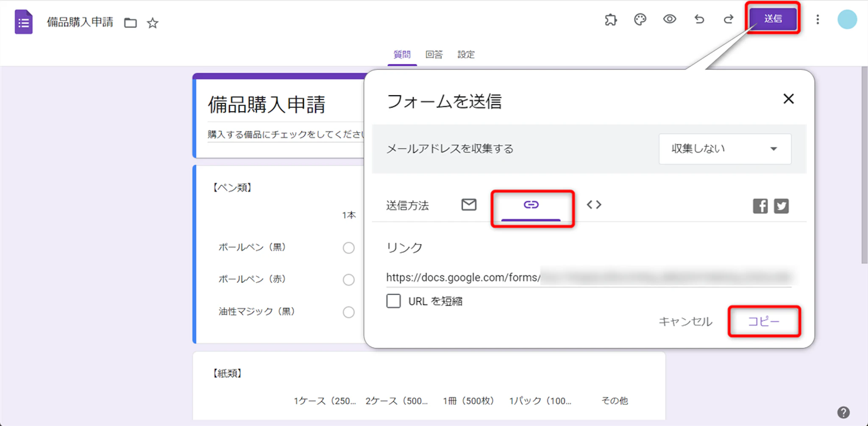Click the redo arrow icon
868x426 pixels.
[729, 19]
